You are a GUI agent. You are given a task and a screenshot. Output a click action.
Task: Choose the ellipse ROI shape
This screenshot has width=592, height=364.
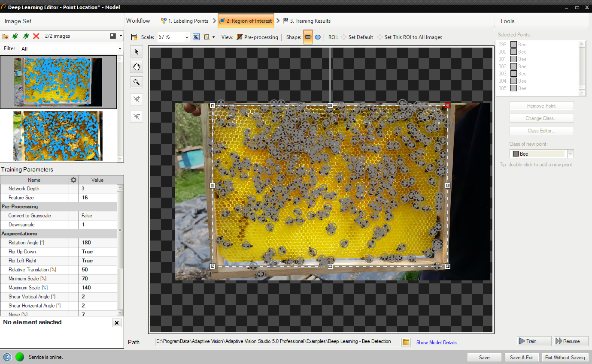click(318, 37)
